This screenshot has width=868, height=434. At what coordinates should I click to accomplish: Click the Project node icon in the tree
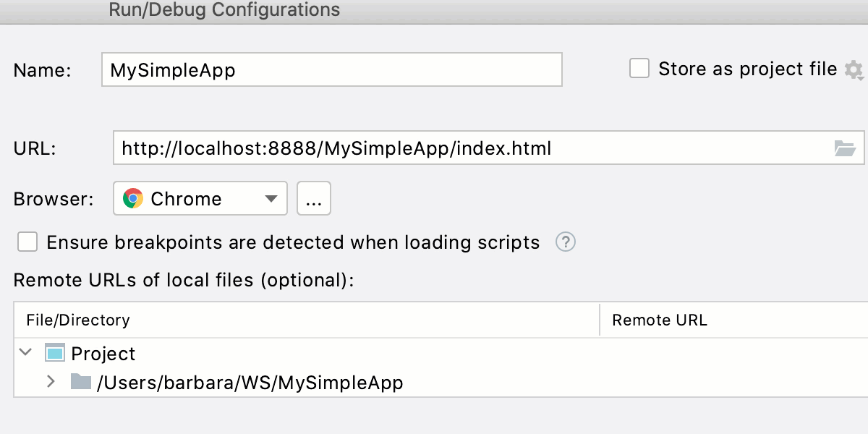tap(56, 353)
